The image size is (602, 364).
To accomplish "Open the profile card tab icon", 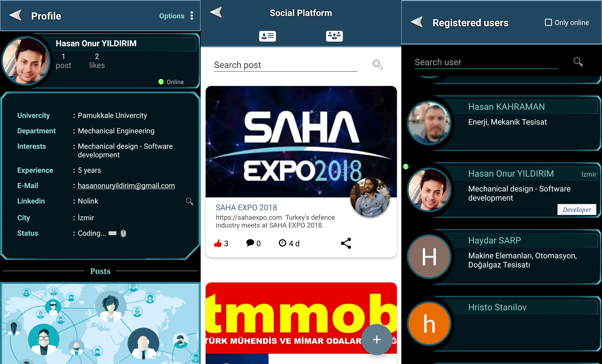I will click(x=268, y=36).
